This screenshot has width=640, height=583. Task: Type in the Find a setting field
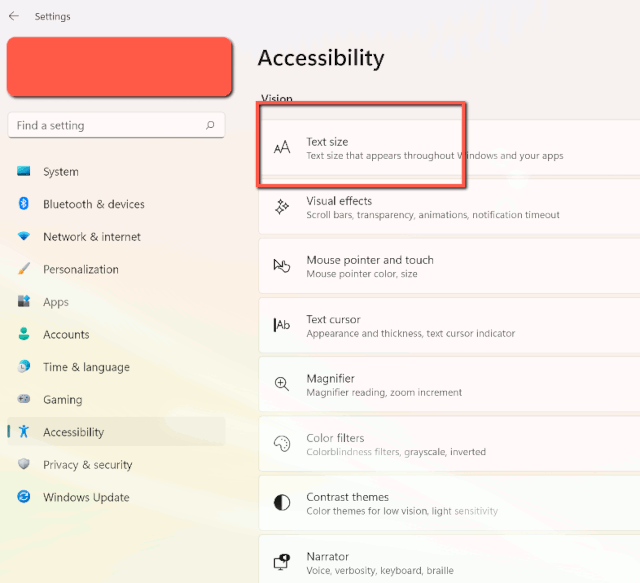tap(105, 126)
